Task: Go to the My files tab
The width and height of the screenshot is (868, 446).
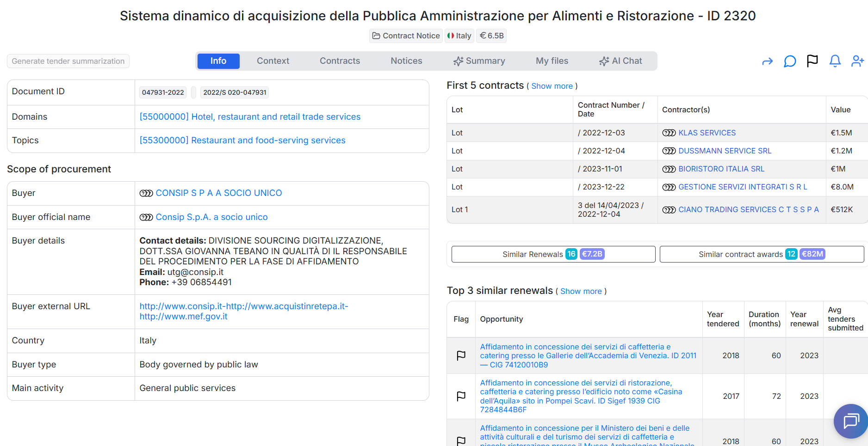Action: click(x=552, y=61)
